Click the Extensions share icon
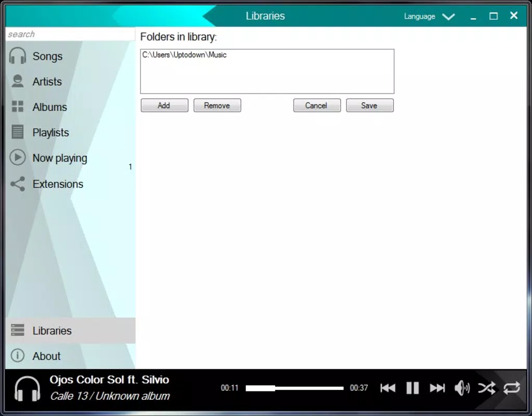The image size is (532, 416). point(18,184)
